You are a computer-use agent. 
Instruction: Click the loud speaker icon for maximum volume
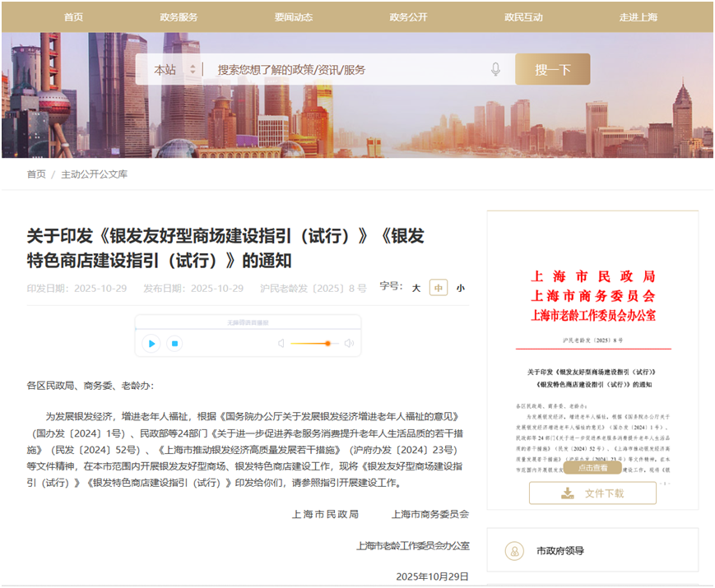[x=349, y=344]
